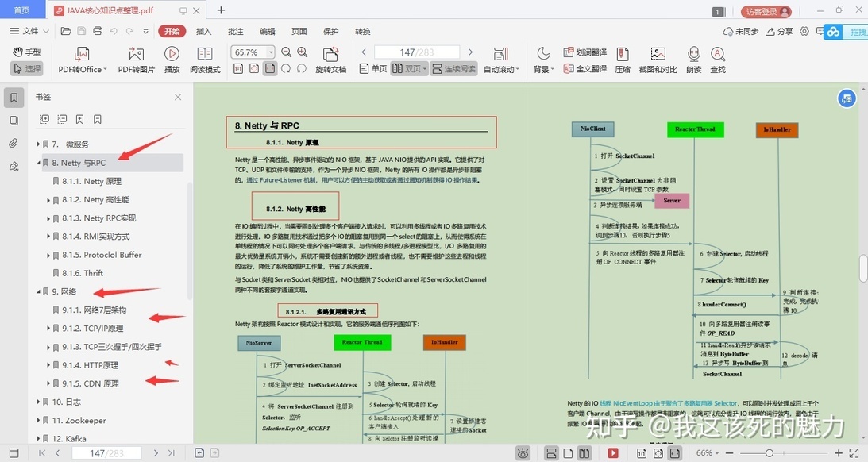Switch to the 插入 ribbon tab
This screenshot has width=868, height=462.
[204, 32]
